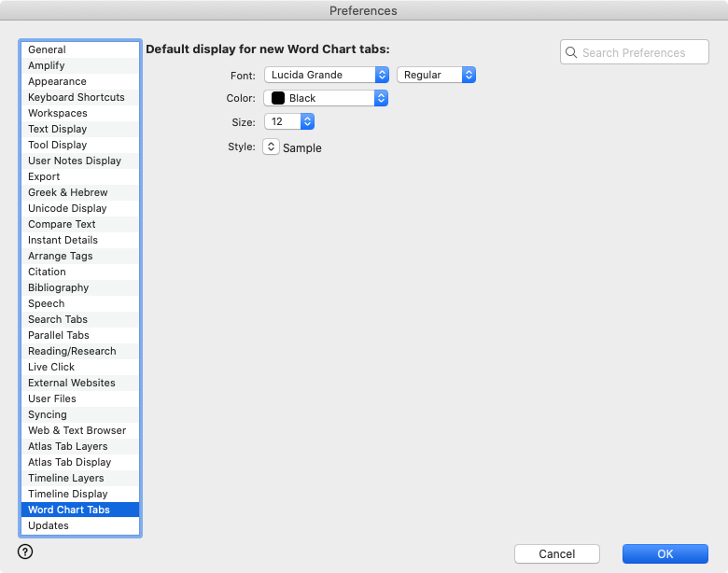Click the black color swatch

(x=278, y=98)
